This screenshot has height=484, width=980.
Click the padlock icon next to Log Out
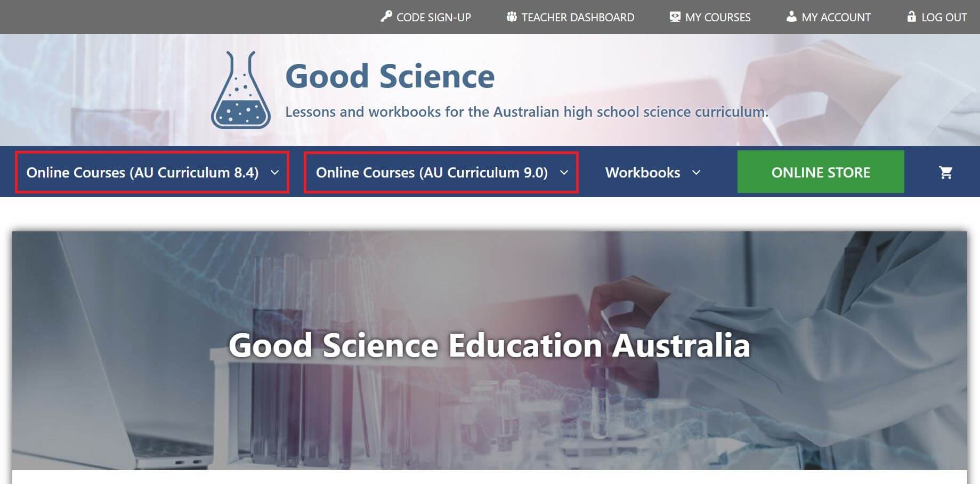(x=911, y=17)
